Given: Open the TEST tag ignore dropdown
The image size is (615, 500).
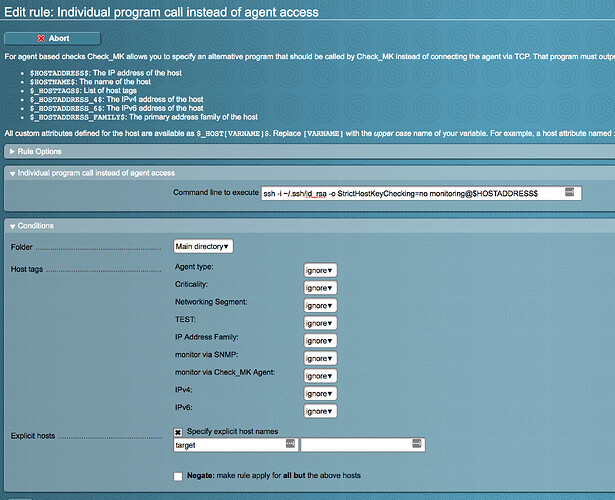Looking at the screenshot, I should (x=320, y=323).
